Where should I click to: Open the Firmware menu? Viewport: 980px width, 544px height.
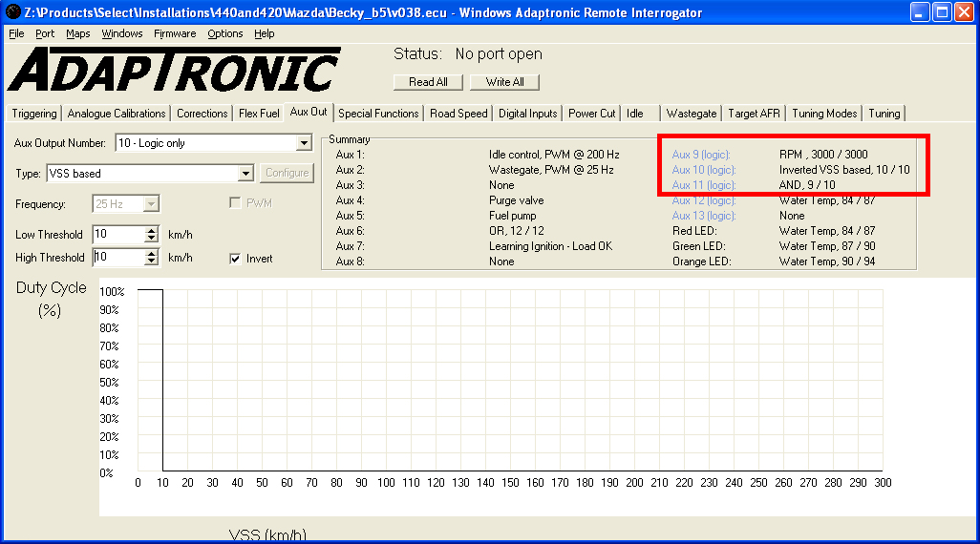[x=175, y=33]
